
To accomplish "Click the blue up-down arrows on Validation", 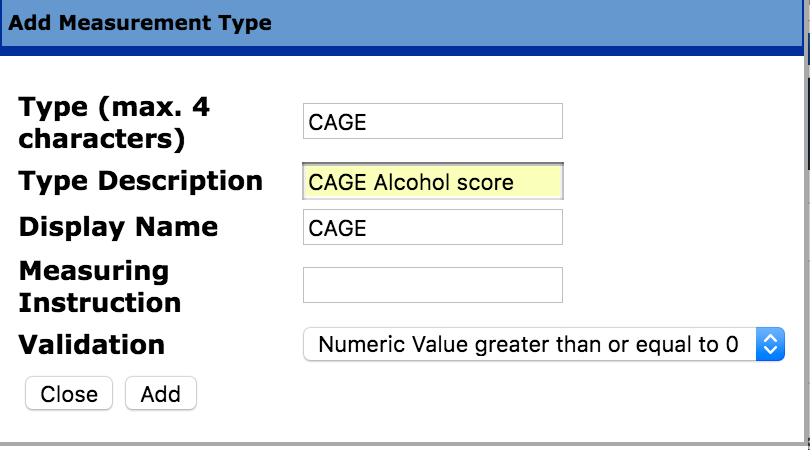I will 769,345.
